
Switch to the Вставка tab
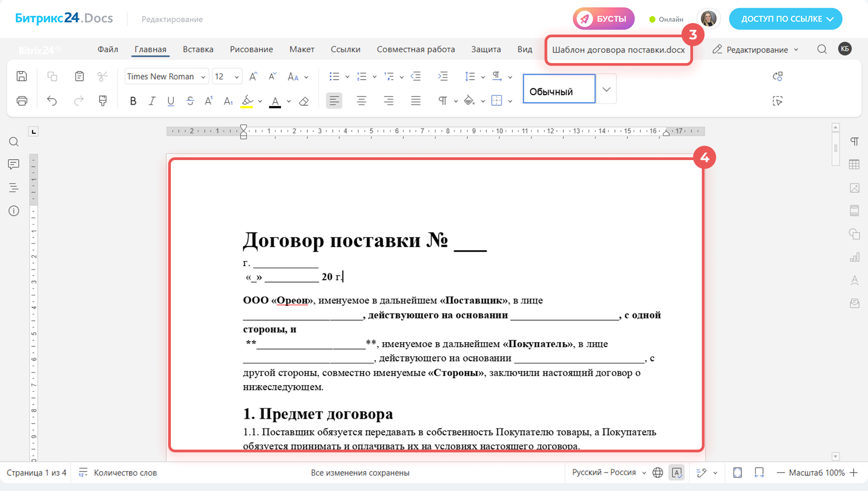click(198, 49)
